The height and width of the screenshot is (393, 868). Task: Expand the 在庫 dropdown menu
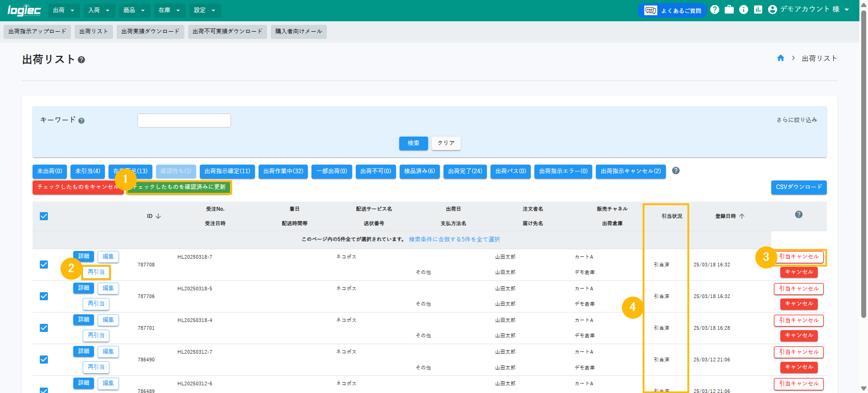170,10
